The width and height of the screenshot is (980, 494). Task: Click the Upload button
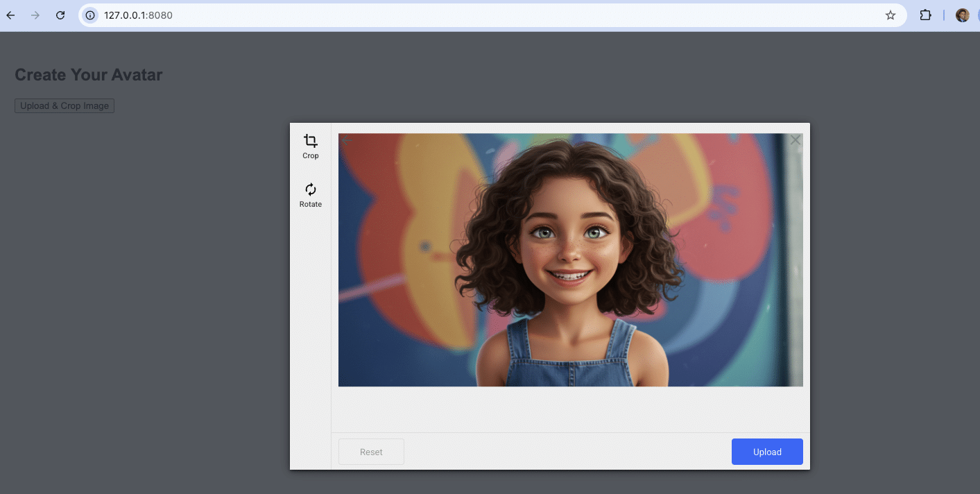click(766, 451)
